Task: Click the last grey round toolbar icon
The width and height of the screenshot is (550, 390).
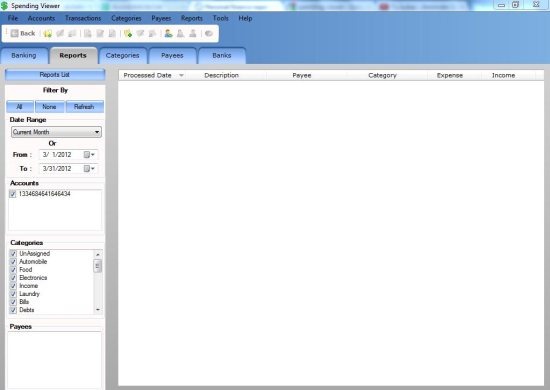Action: (209, 33)
